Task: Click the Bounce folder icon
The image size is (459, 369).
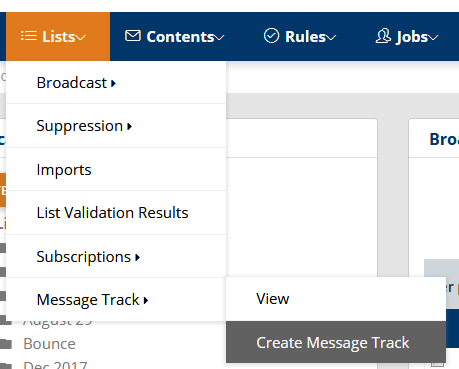Action: (6, 343)
